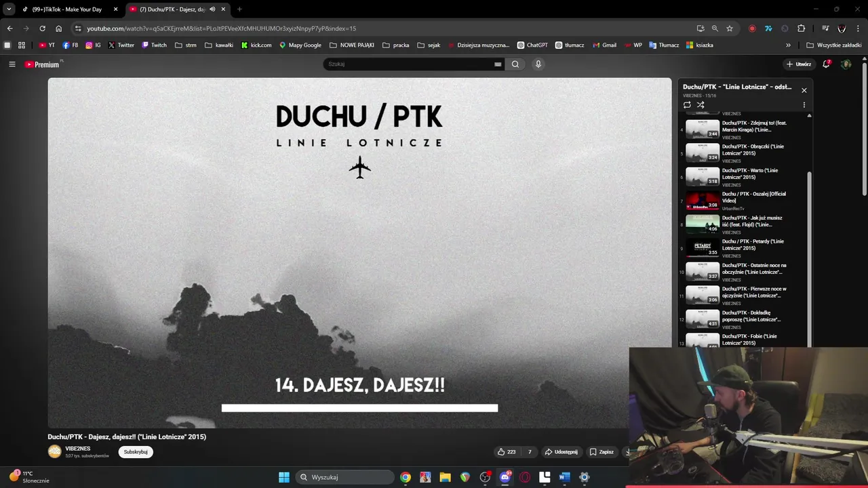
Task: Open the ChatGPT bookmark
Action: point(532,45)
